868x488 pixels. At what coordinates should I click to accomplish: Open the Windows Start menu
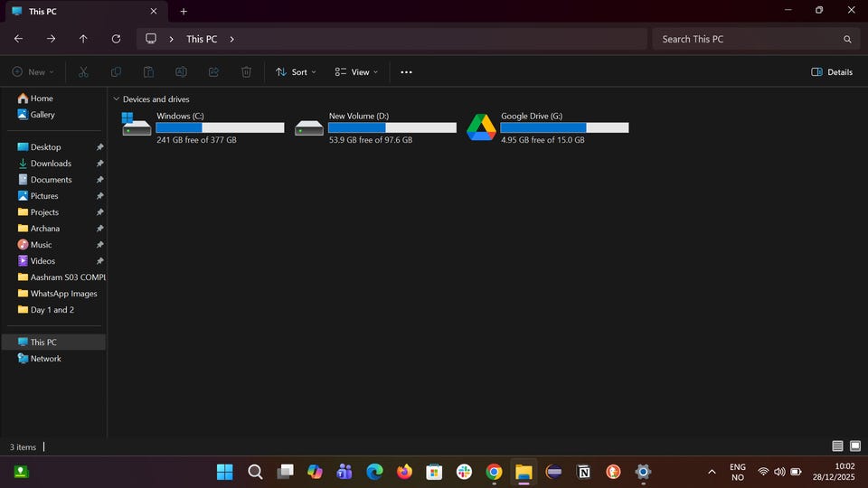[x=225, y=472]
